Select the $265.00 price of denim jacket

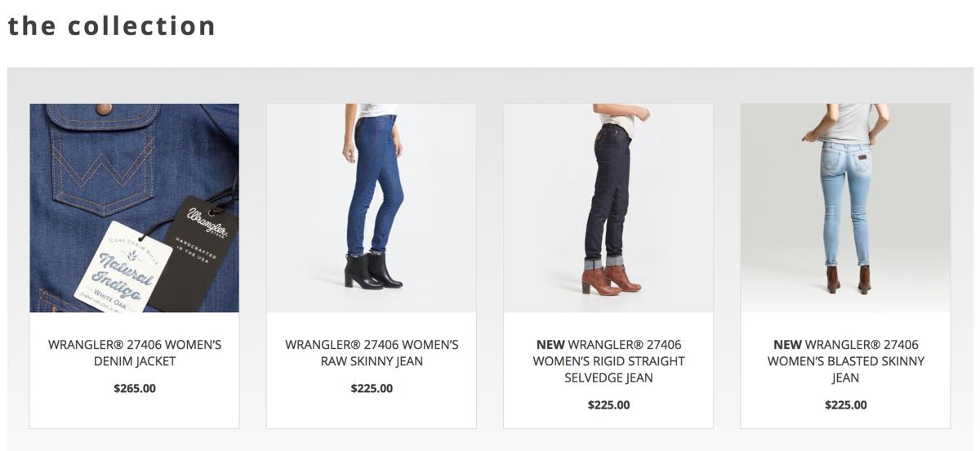pos(135,388)
